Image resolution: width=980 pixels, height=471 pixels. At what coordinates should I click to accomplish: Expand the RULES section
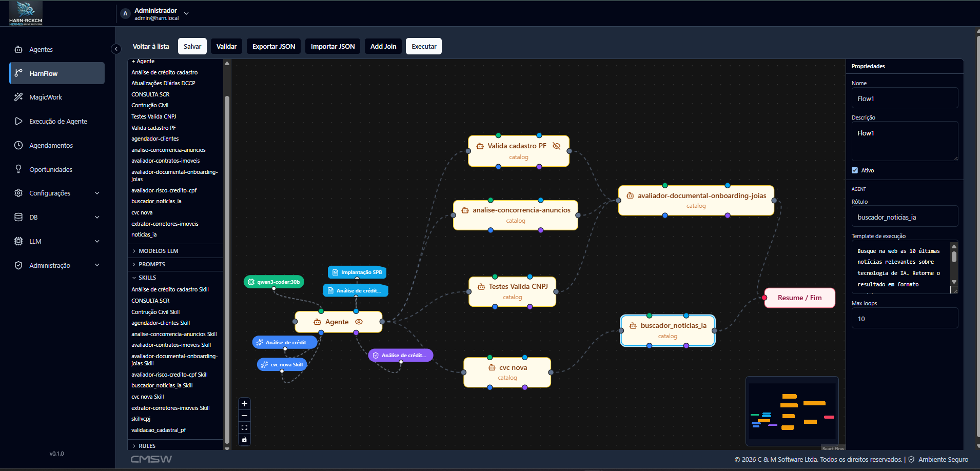click(x=175, y=446)
